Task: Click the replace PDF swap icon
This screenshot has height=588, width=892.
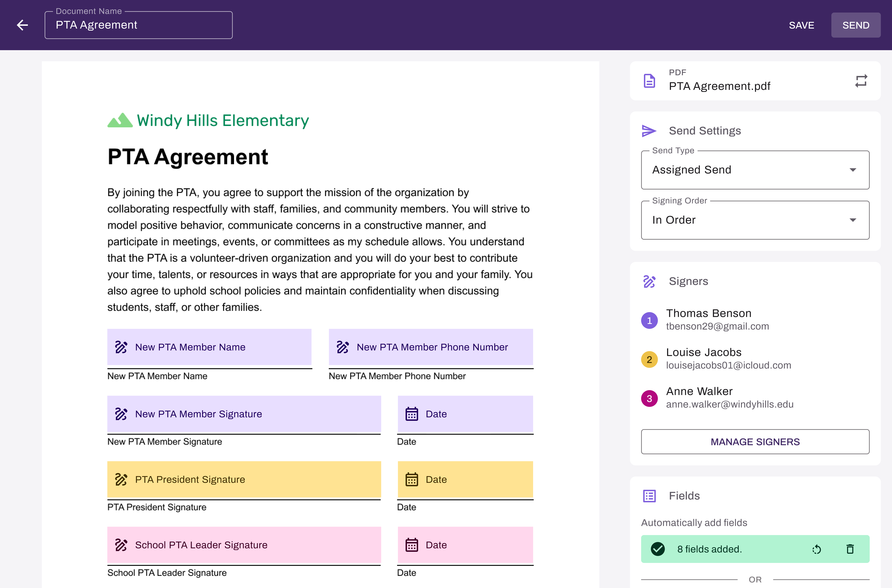Action: (x=861, y=81)
